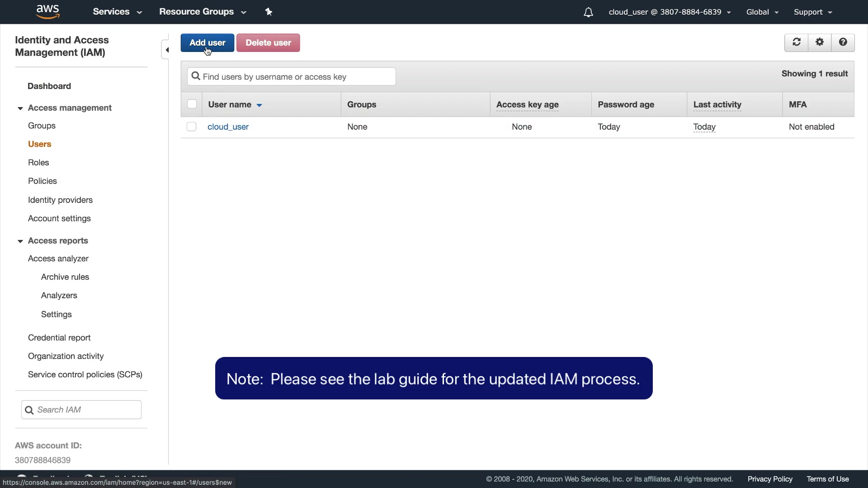Open the cloud_user user link
The image size is (868, 488).
click(x=228, y=127)
